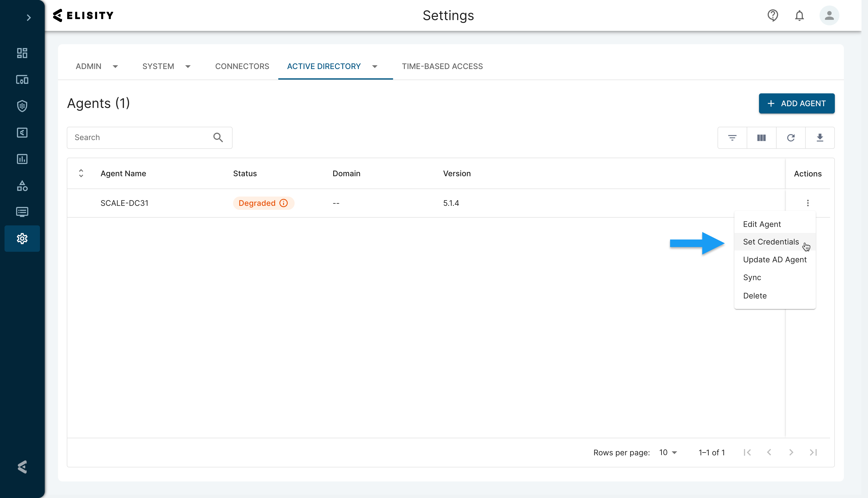Refresh the agents table
This screenshot has width=868, height=498.
click(x=791, y=138)
